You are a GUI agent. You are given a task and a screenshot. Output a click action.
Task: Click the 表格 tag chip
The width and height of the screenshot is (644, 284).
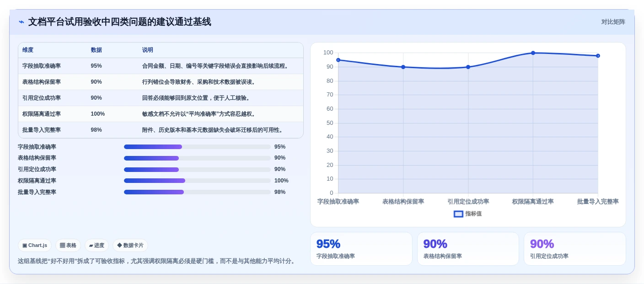point(68,246)
